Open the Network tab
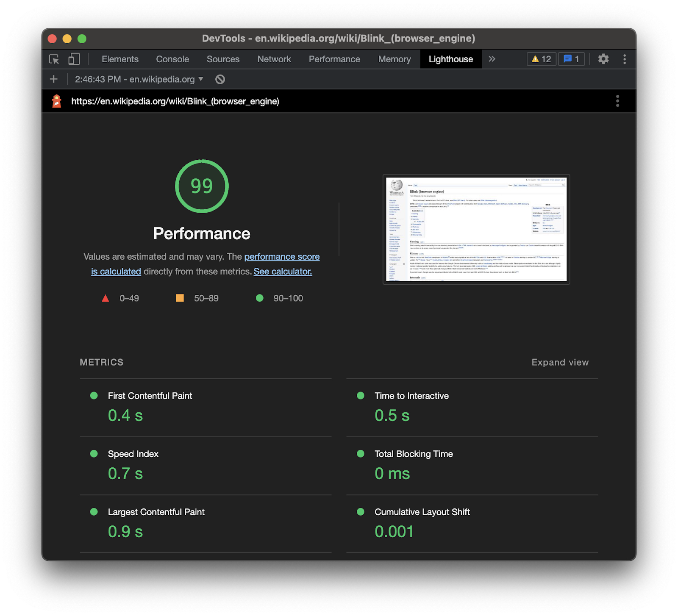The image size is (678, 616). pos(274,59)
